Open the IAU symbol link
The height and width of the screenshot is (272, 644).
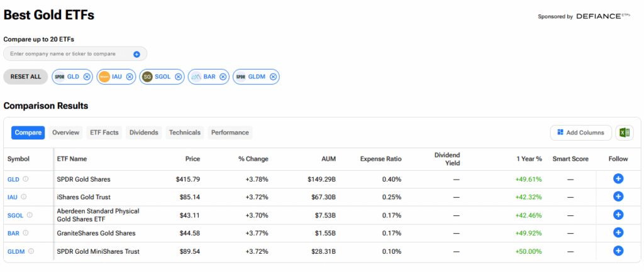13,197
